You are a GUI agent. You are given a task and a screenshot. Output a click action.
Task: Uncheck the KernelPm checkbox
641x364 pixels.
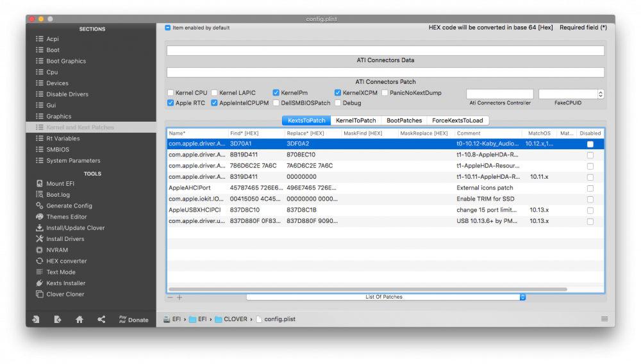pos(276,93)
